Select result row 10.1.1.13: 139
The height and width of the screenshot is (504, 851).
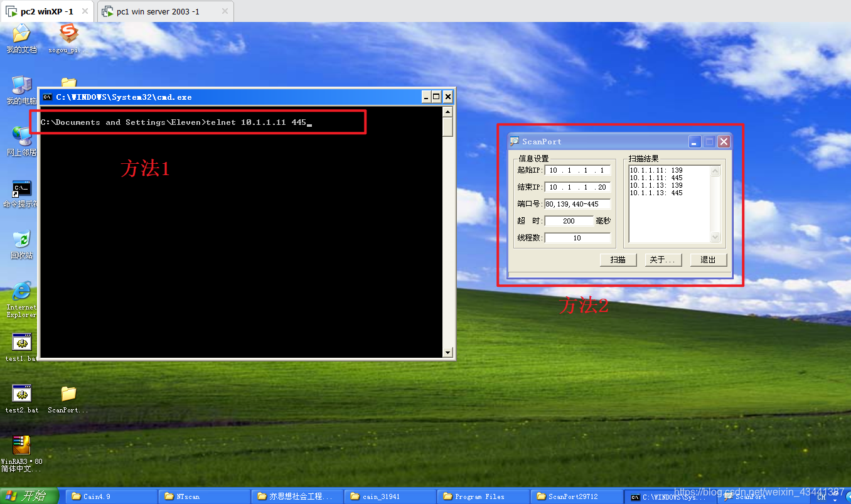coord(656,185)
